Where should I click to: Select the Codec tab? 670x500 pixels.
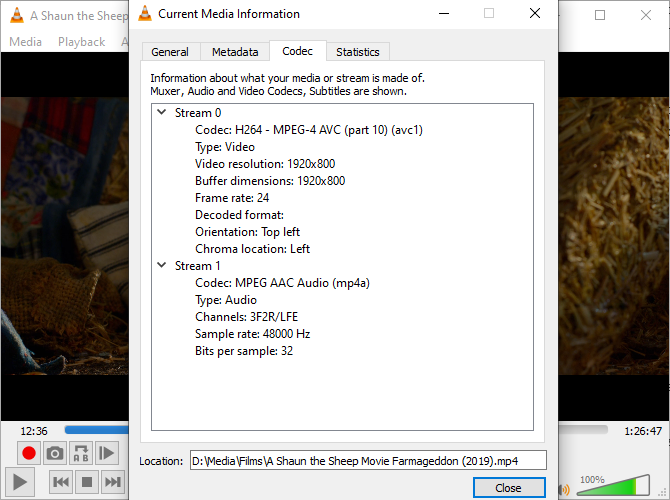coord(297,51)
